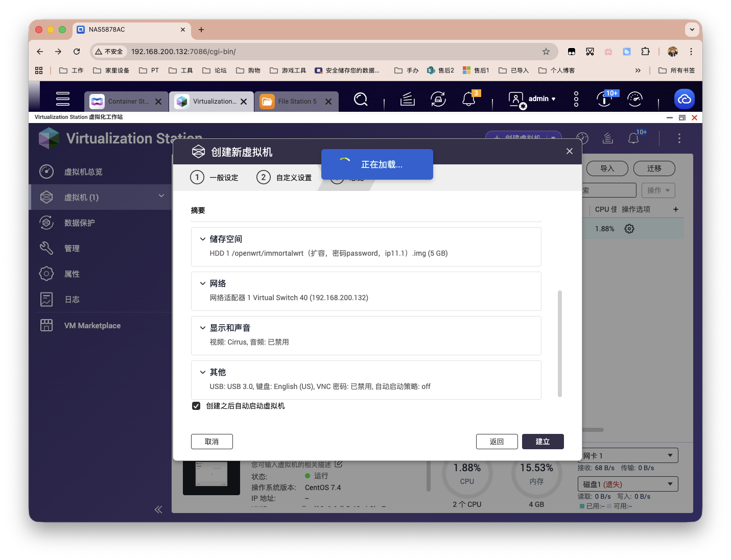
Task: Open the Virtualization Station overview icon
Action: pyautogui.click(x=46, y=172)
